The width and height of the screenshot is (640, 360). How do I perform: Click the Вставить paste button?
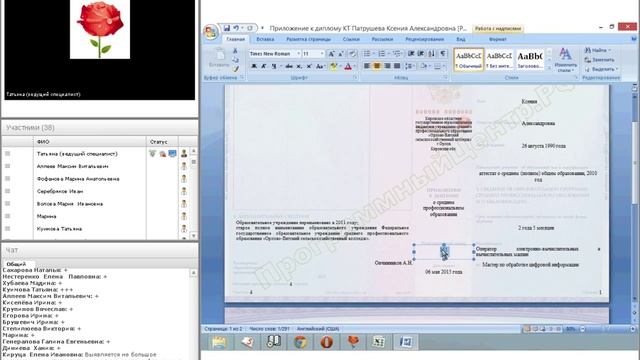point(219,59)
